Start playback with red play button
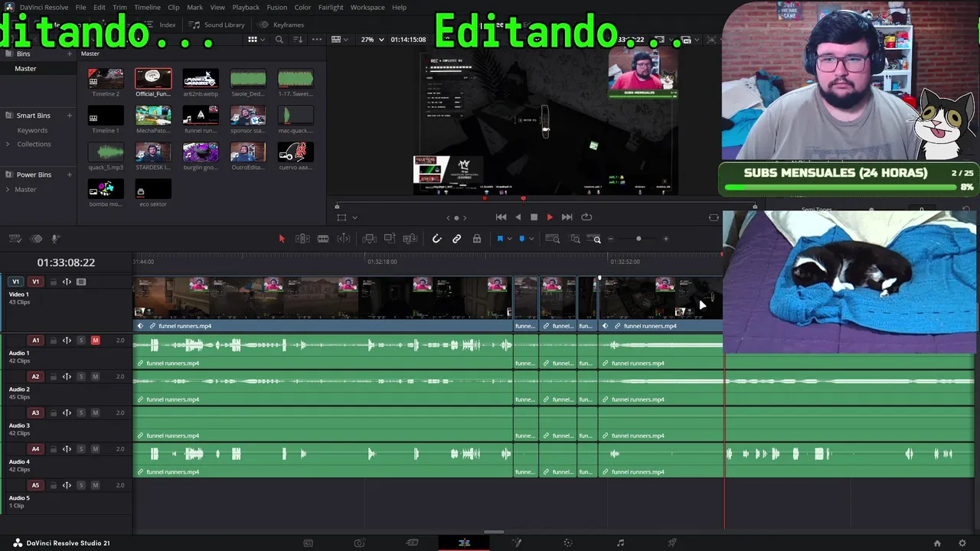 click(x=550, y=217)
